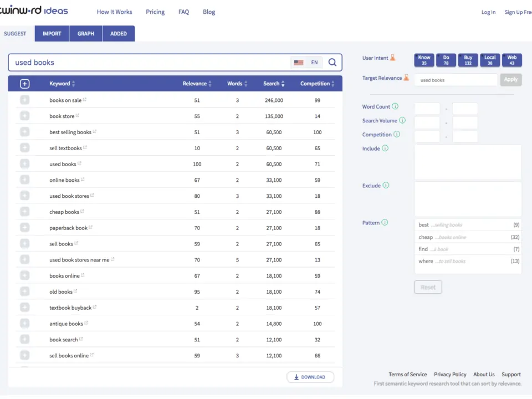Click the Include info icon

(385, 148)
